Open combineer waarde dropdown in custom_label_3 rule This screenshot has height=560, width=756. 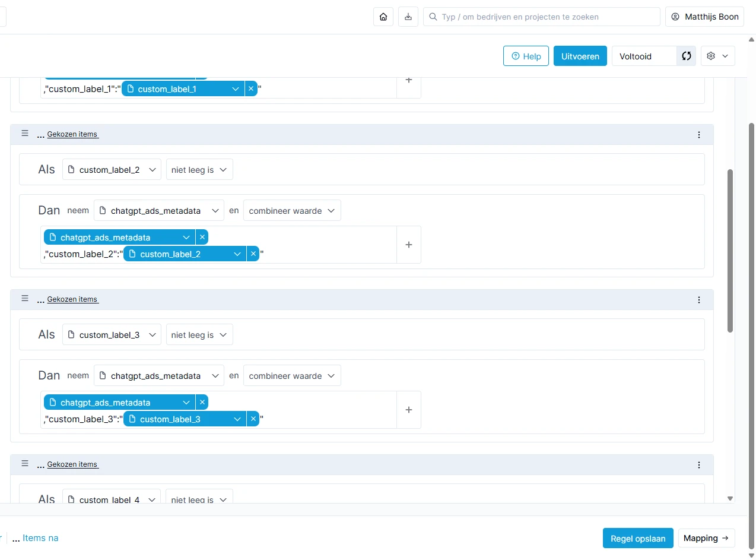coord(292,375)
